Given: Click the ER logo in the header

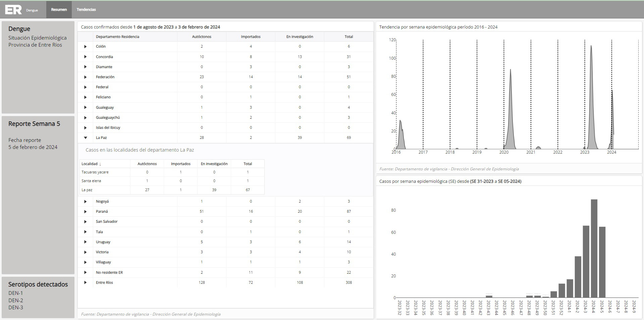Looking at the screenshot, I should [13, 10].
